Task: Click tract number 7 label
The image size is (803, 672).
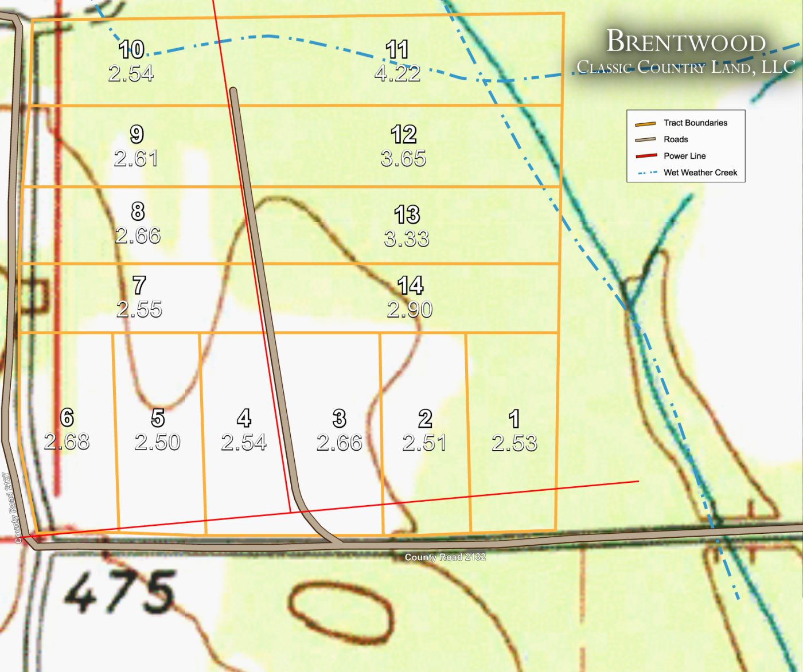Action: click(139, 286)
